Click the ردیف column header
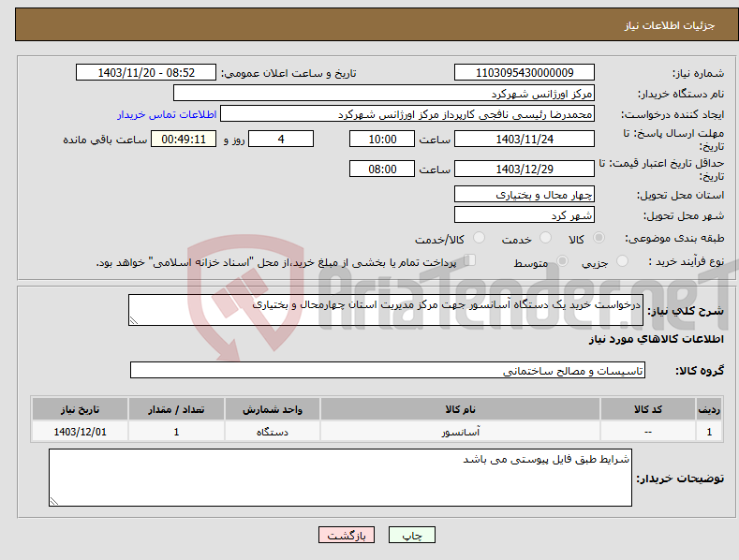 click(709, 409)
